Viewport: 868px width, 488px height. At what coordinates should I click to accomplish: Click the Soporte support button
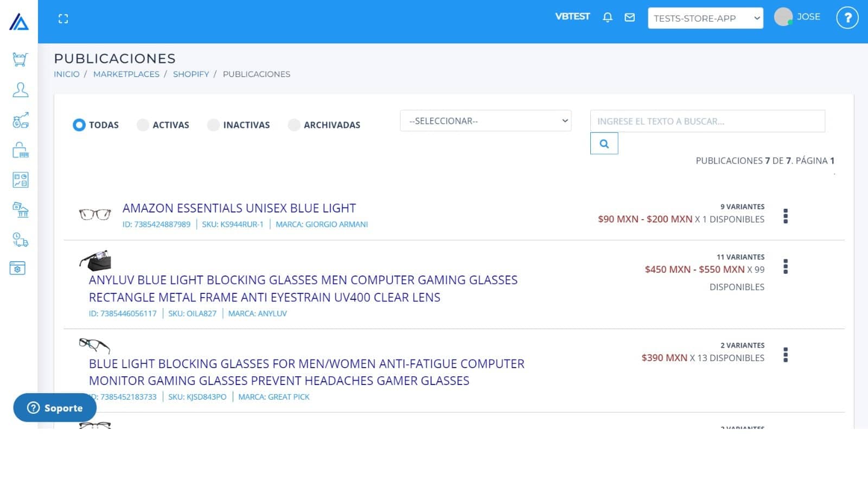tap(55, 408)
